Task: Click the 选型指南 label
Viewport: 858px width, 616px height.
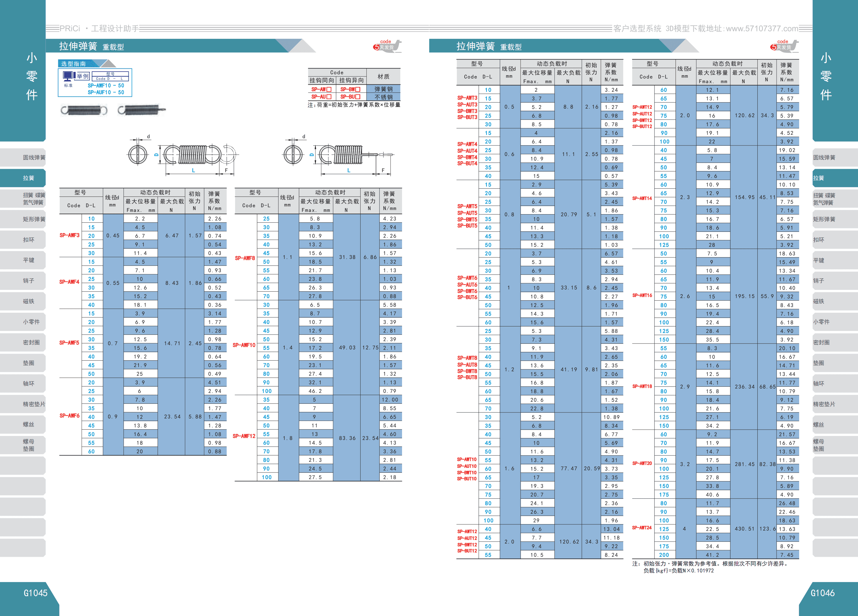Action: [74, 63]
